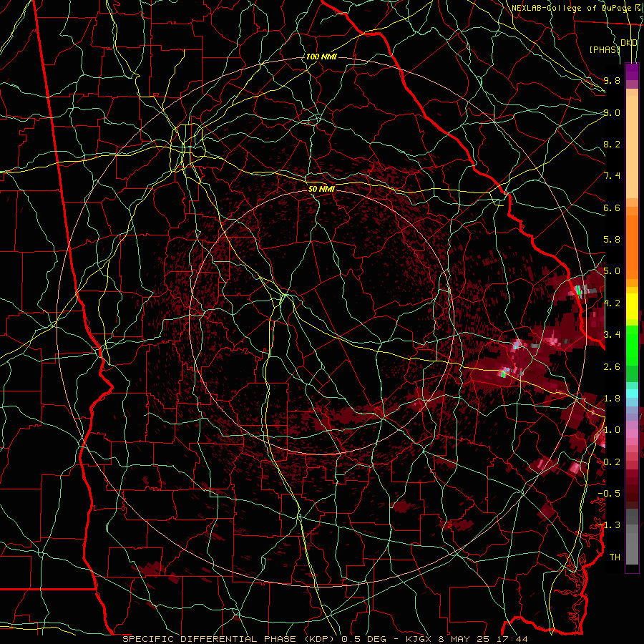644x644 pixels.
Task: Click the TH label at the scale bottom
Action: [615, 557]
